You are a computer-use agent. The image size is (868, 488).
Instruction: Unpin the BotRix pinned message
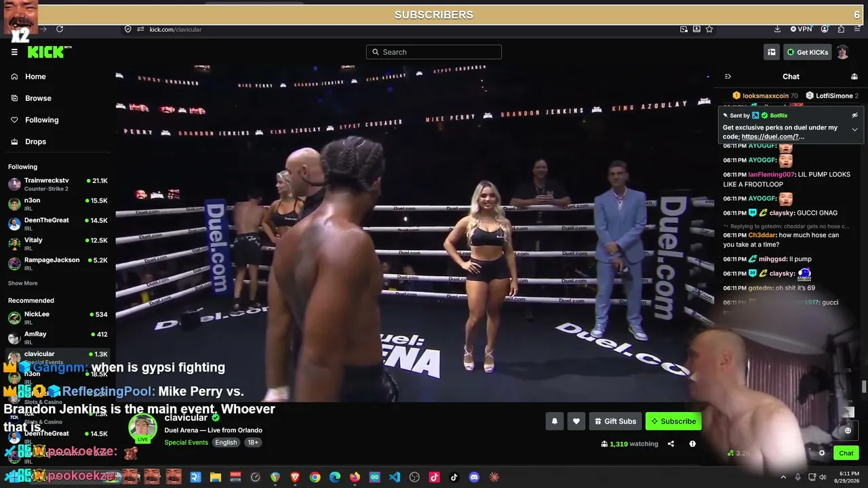click(854, 115)
